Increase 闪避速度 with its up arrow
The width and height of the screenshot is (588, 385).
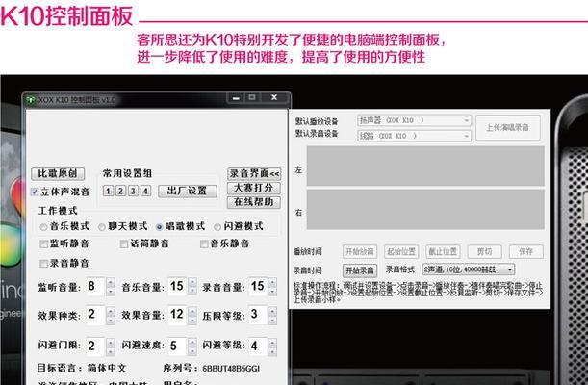point(192,342)
